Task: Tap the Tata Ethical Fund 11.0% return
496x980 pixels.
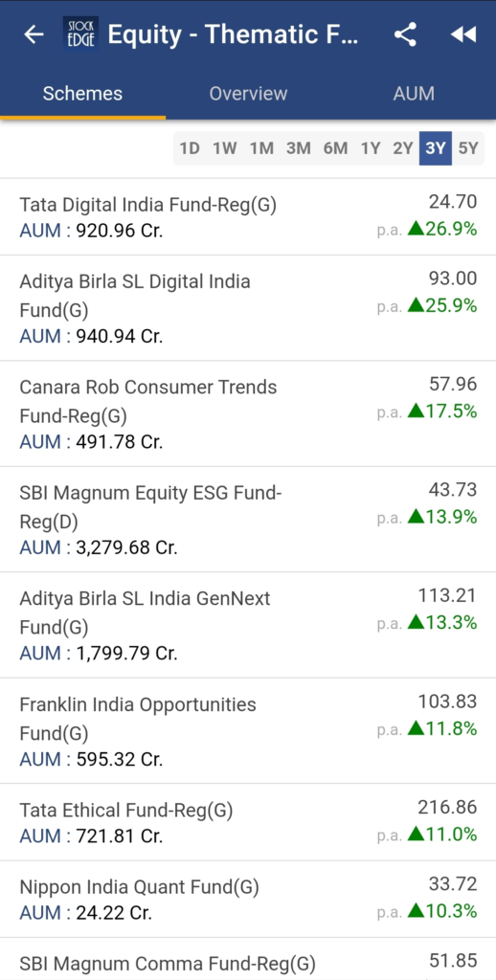Action: pyautogui.click(x=442, y=834)
